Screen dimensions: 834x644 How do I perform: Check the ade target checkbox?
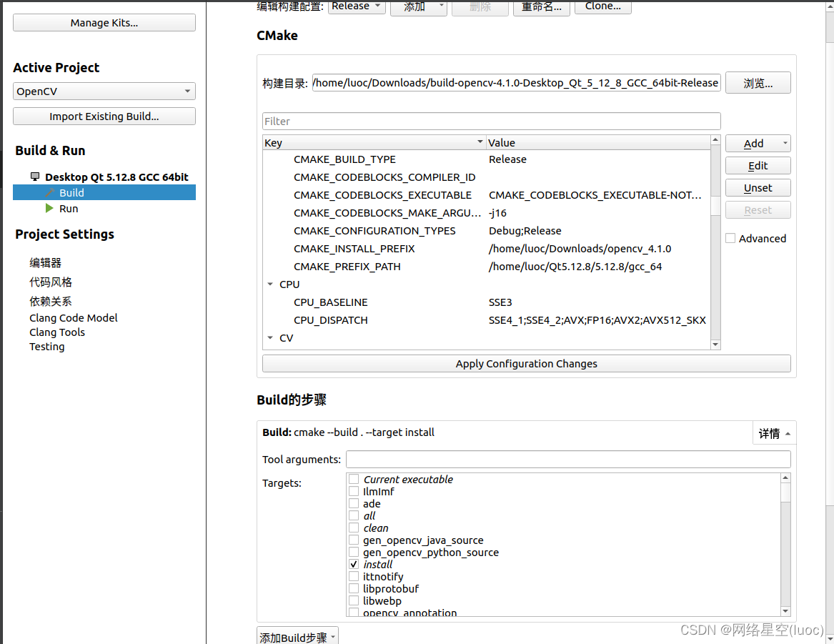pos(354,504)
